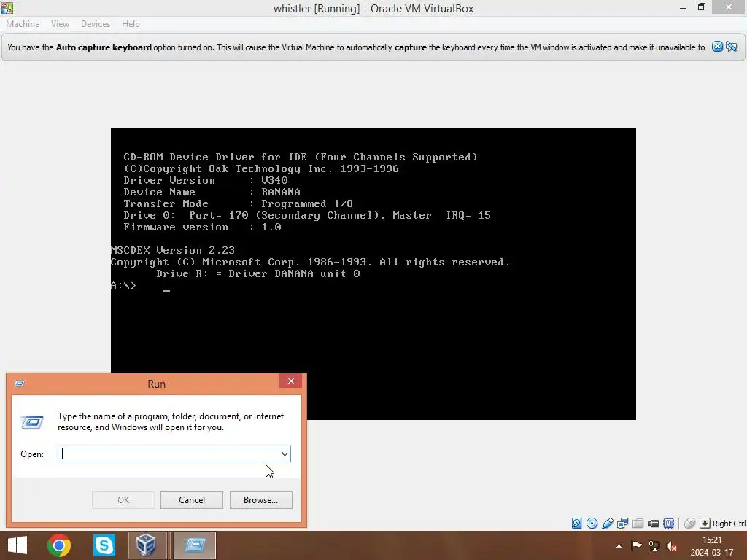
Task: Click the CPU virtualization indicator icon
Action: [x=669, y=524]
